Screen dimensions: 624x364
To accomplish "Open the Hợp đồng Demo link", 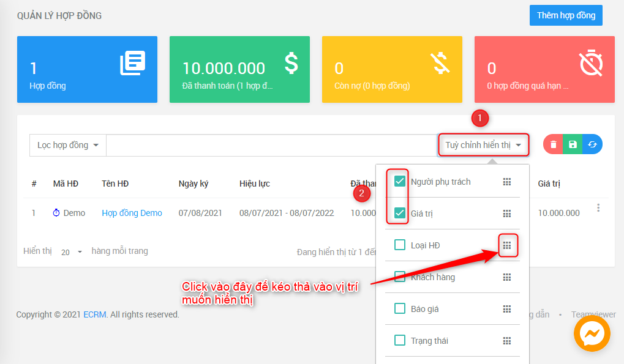I will [x=132, y=213].
